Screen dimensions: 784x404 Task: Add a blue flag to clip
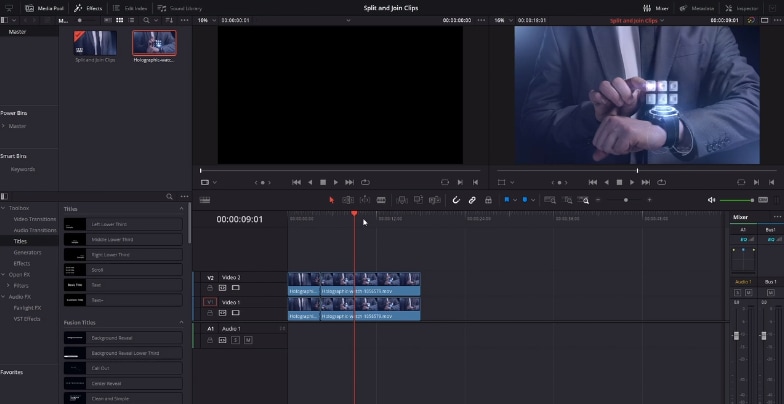coord(506,200)
